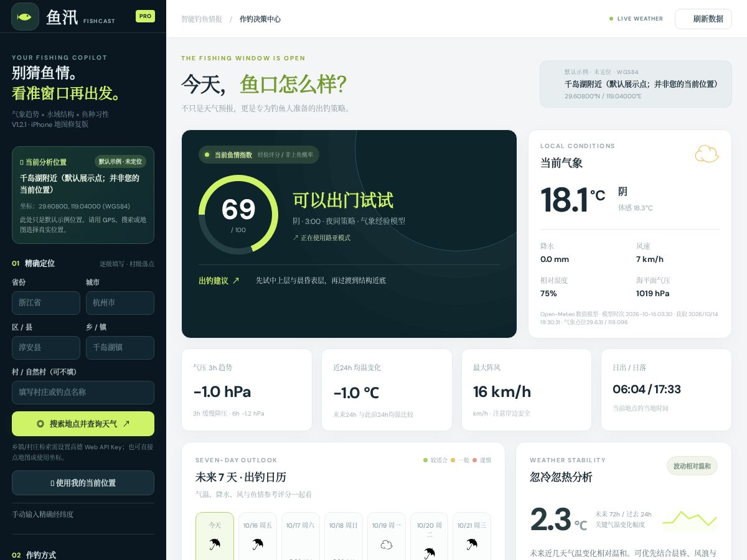Click 作钓决策中心 breadcrumb
This screenshot has height=560, width=747.
[x=260, y=19]
